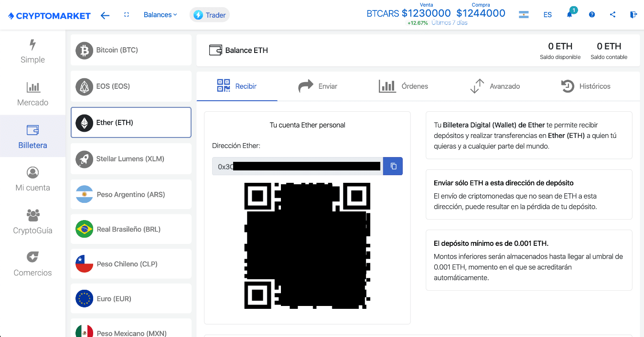
Task: Open the CryptoGuía section
Action: pyautogui.click(x=32, y=222)
